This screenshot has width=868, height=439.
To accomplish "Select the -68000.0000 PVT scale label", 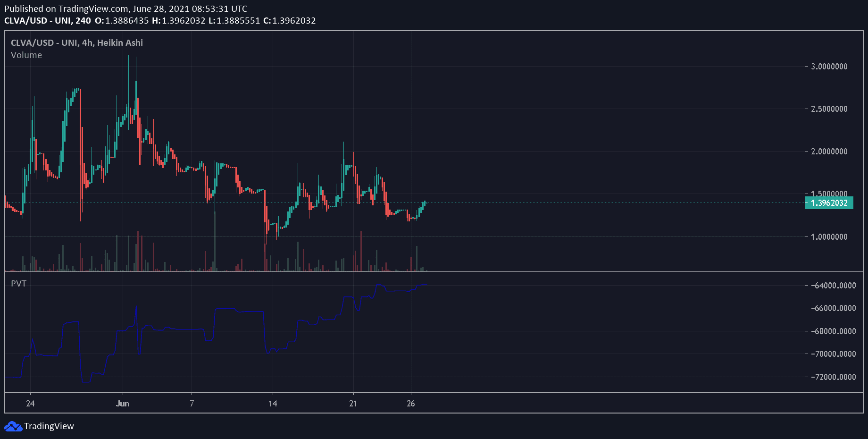I will [x=833, y=331].
